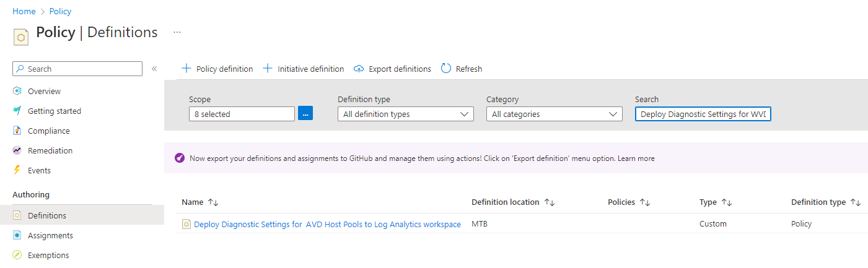The image size is (868, 268).
Task: Click Export definitions toolbar button
Action: (392, 69)
